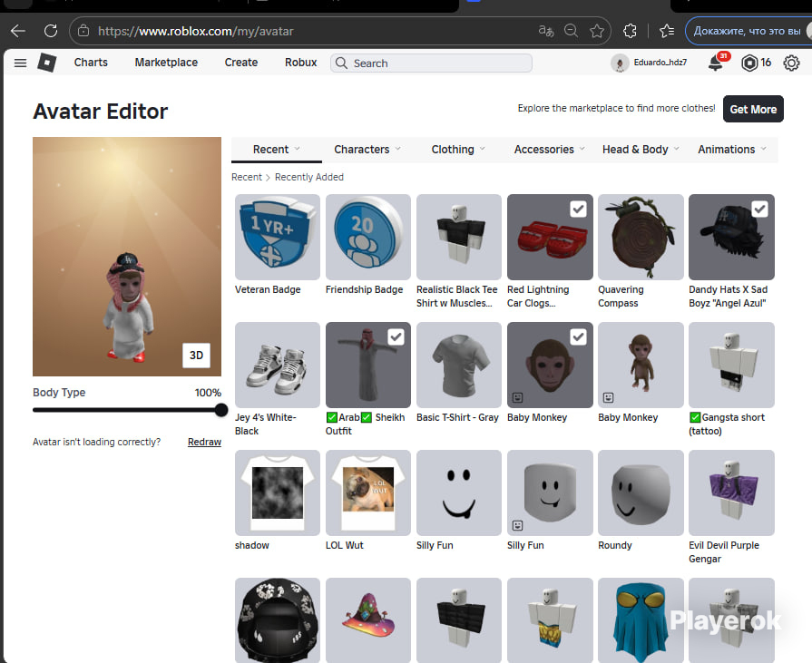
Task: Expand the Head & Body dropdown
Action: point(640,150)
